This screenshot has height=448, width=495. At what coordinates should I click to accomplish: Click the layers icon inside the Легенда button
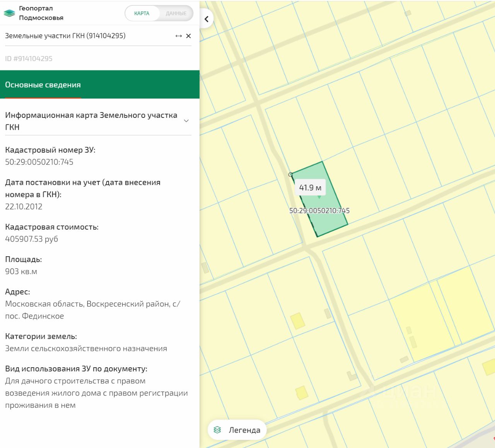pyautogui.click(x=217, y=430)
